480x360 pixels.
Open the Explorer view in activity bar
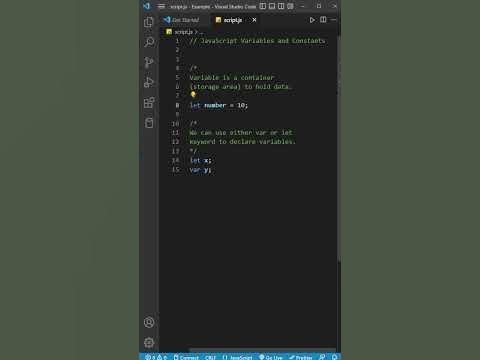coord(149,22)
